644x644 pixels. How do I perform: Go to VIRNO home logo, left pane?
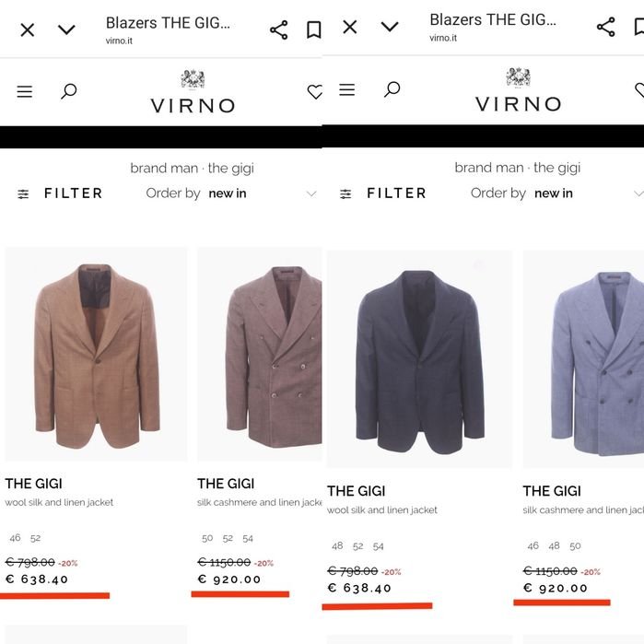pos(193,93)
